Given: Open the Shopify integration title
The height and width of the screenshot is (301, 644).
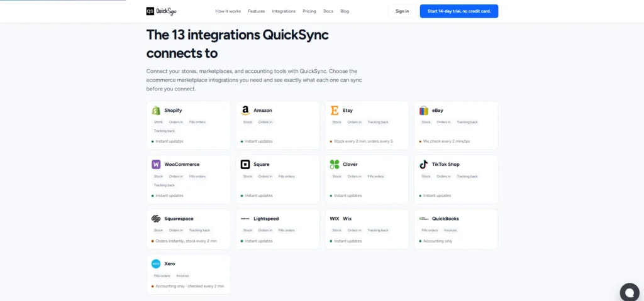Looking at the screenshot, I should pos(173,111).
